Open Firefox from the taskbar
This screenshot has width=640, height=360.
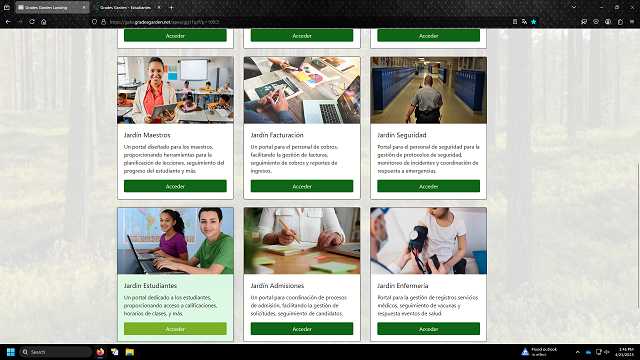(x=100, y=352)
